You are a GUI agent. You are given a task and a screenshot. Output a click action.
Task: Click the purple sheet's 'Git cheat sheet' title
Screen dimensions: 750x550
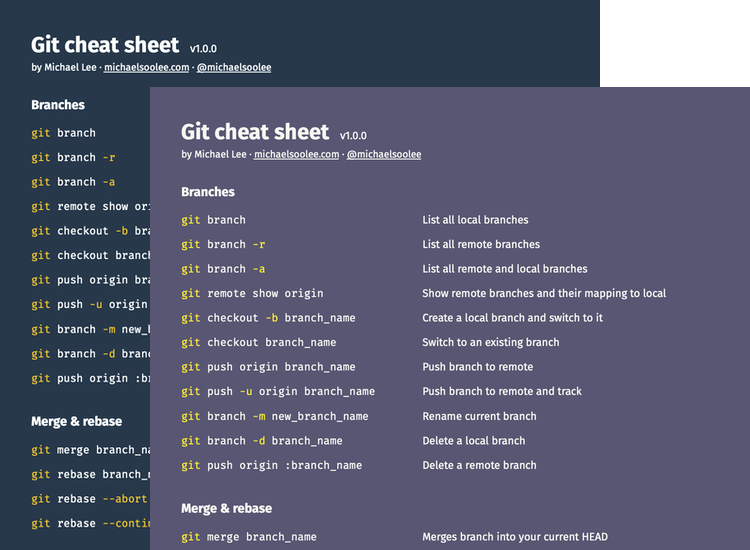[x=255, y=132]
